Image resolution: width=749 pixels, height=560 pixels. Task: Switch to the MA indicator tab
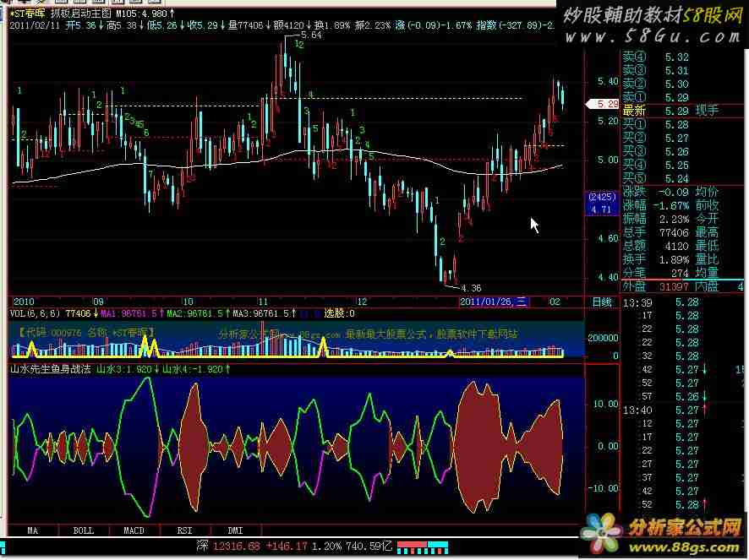[x=32, y=530]
